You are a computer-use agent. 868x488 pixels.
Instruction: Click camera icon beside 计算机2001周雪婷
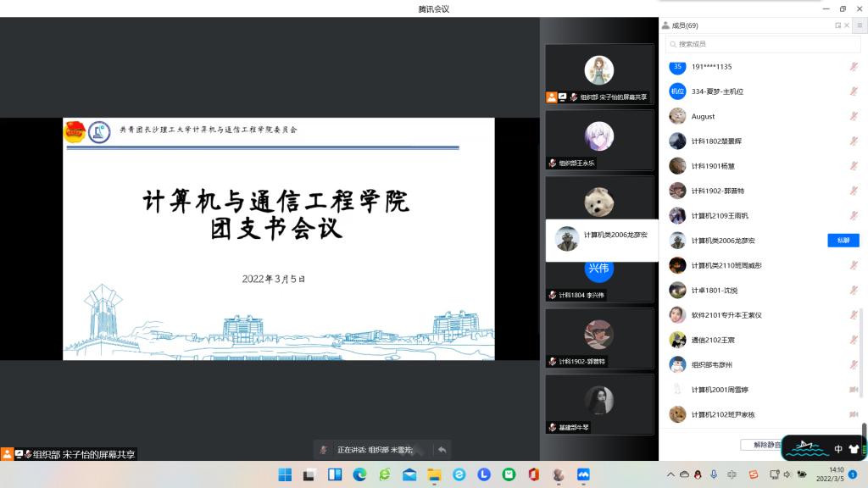854,390
